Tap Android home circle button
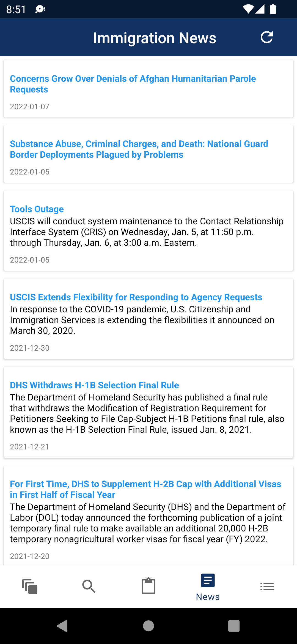This screenshot has height=644, width=297. pyautogui.click(x=148, y=626)
